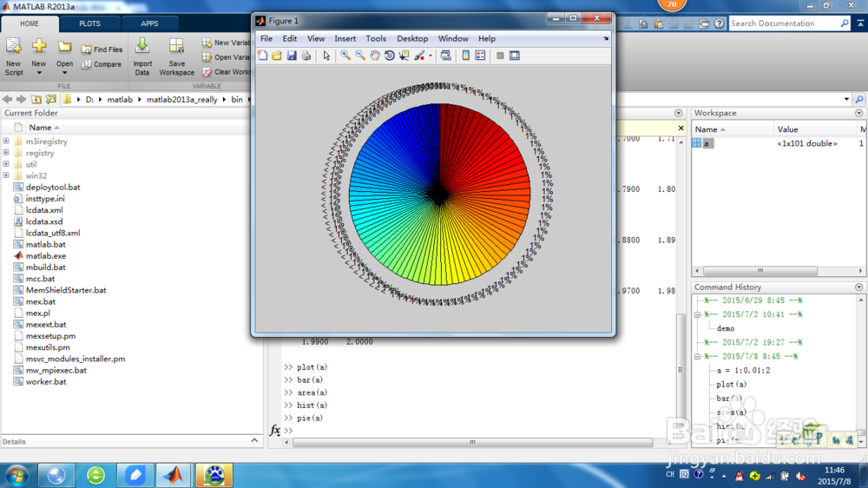
Task: Click Open File icon in Figure 1 toolbar
Action: 277,56
